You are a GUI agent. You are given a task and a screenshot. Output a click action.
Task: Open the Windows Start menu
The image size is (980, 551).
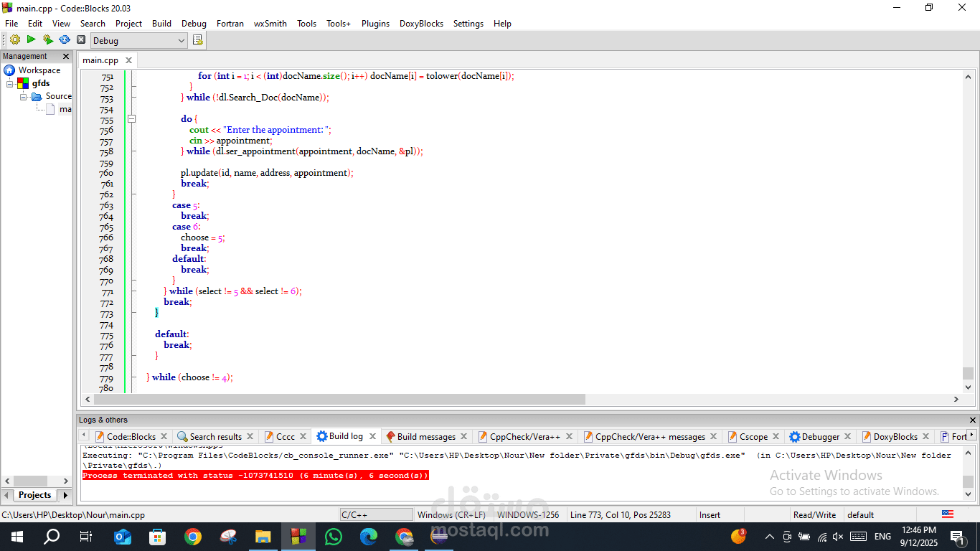click(x=17, y=536)
